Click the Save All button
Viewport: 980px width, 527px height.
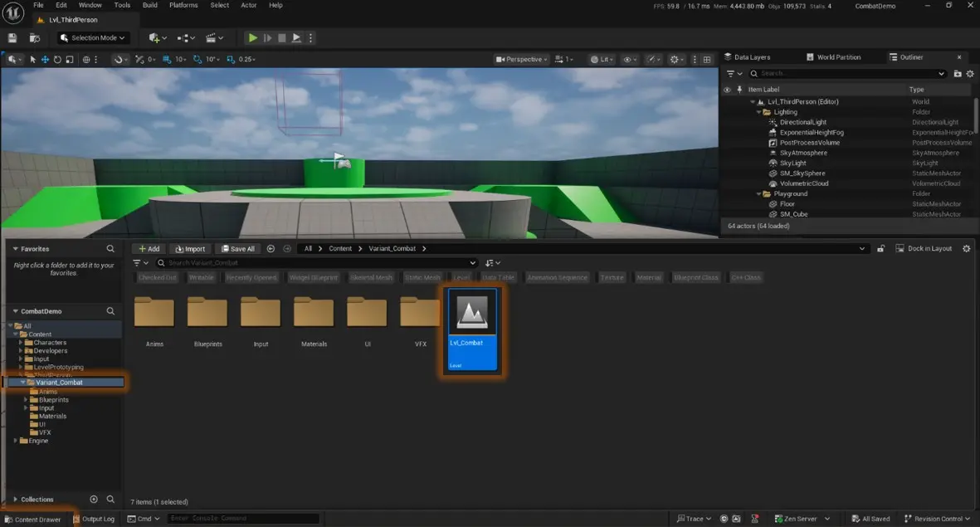pyautogui.click(x=238, y=248)
